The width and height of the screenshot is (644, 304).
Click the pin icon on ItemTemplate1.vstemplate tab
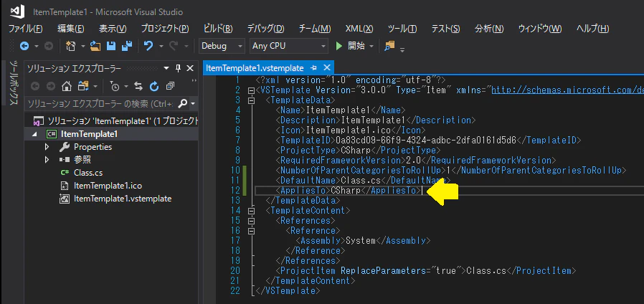pos(314,68)
